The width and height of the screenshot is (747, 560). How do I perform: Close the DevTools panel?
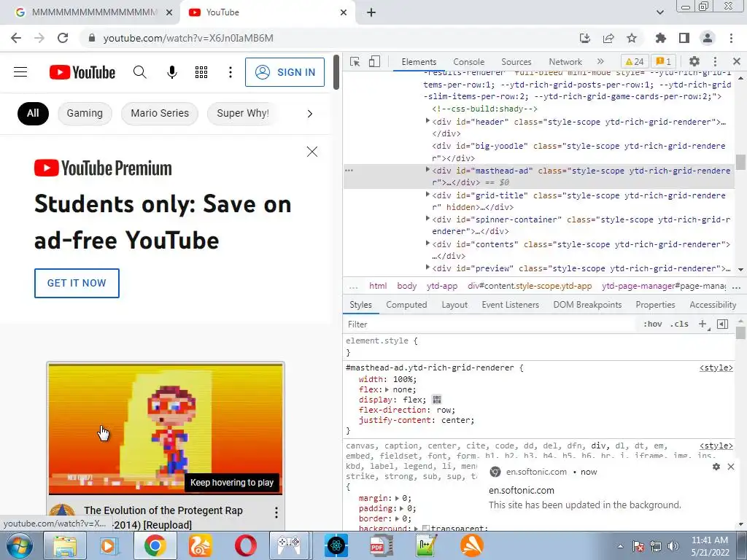737,61
